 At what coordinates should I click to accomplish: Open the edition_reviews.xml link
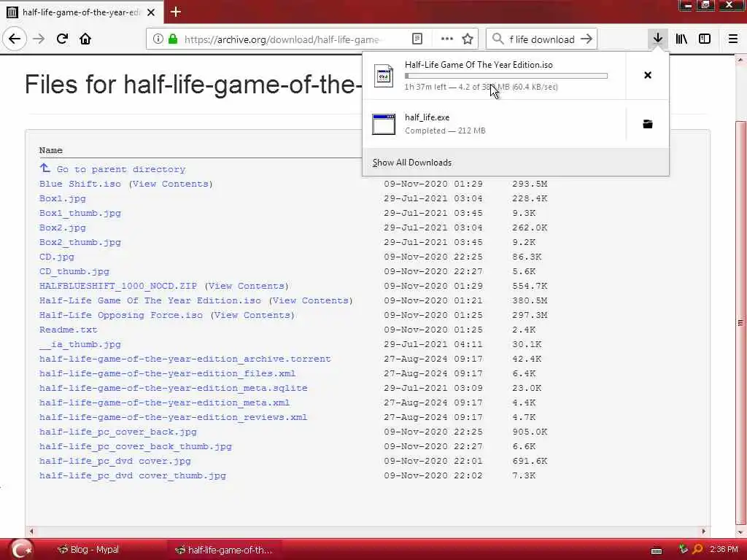(x=174, y=417)
